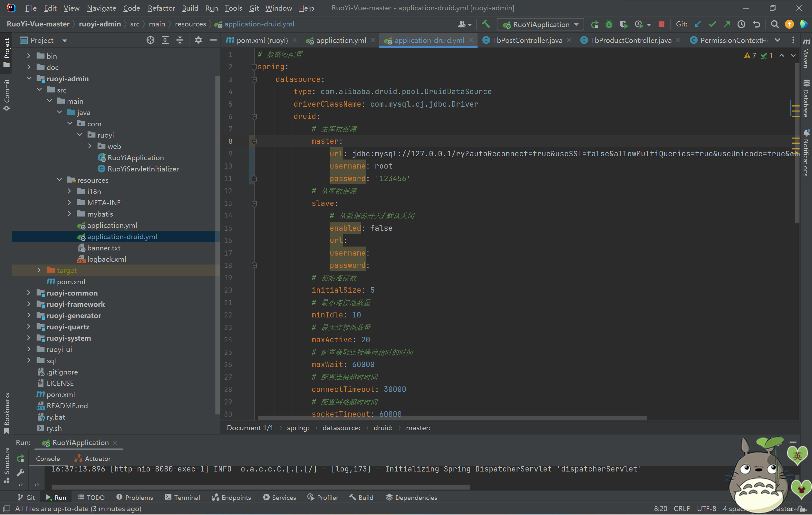This screenshot has width=812, height=515.
Task: Open the Notifications sidebar panel
Action: point(806,152)
